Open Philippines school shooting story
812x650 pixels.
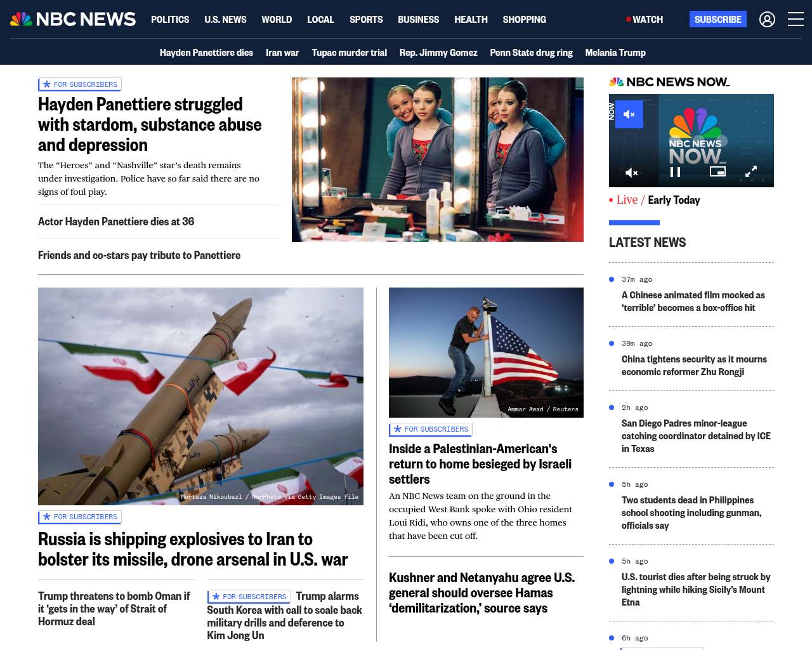tap(691, 513)
